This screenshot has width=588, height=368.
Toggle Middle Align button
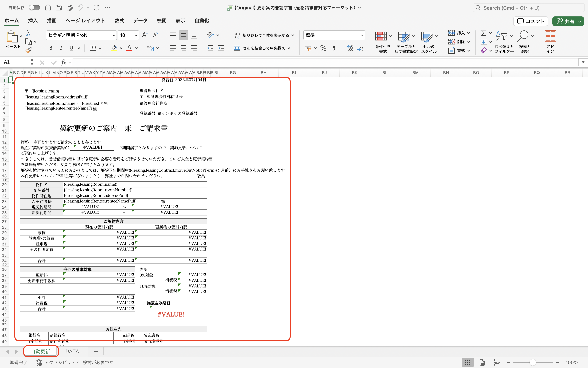184,35
